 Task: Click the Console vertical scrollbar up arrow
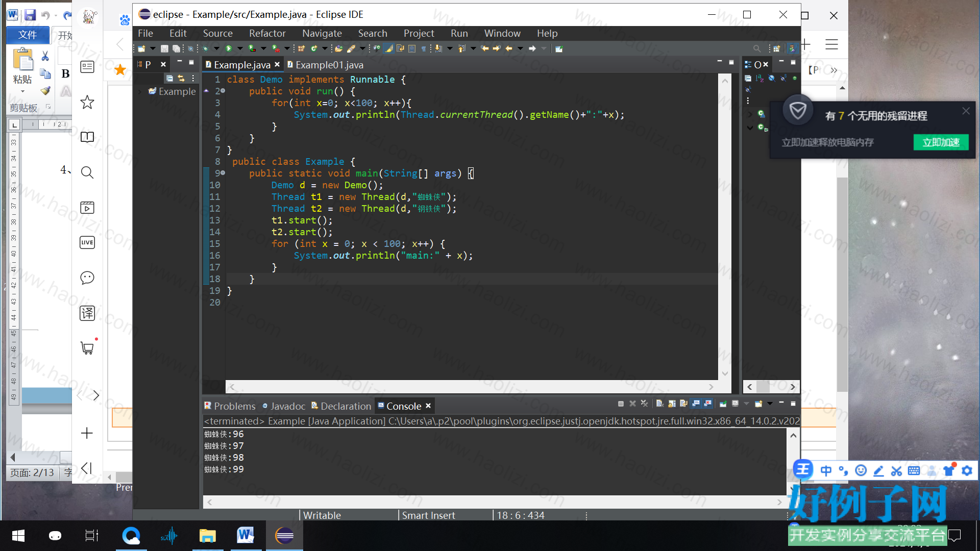[x=793, y=435]
